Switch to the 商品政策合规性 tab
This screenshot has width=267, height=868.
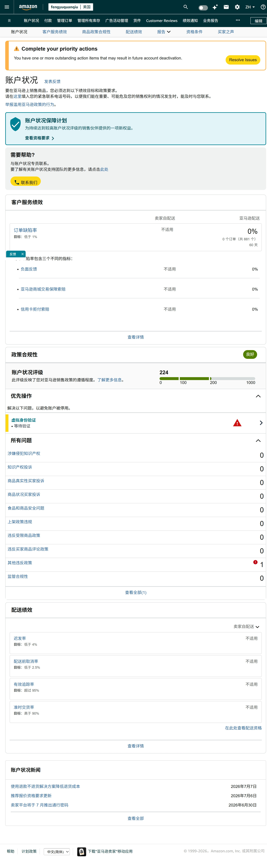click(x=96, y=32)
